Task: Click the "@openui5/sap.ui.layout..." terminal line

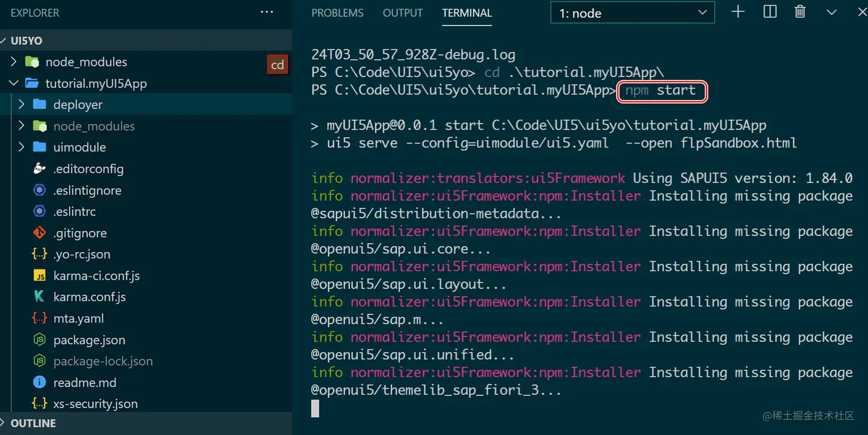Action: (x=409, y=284)
